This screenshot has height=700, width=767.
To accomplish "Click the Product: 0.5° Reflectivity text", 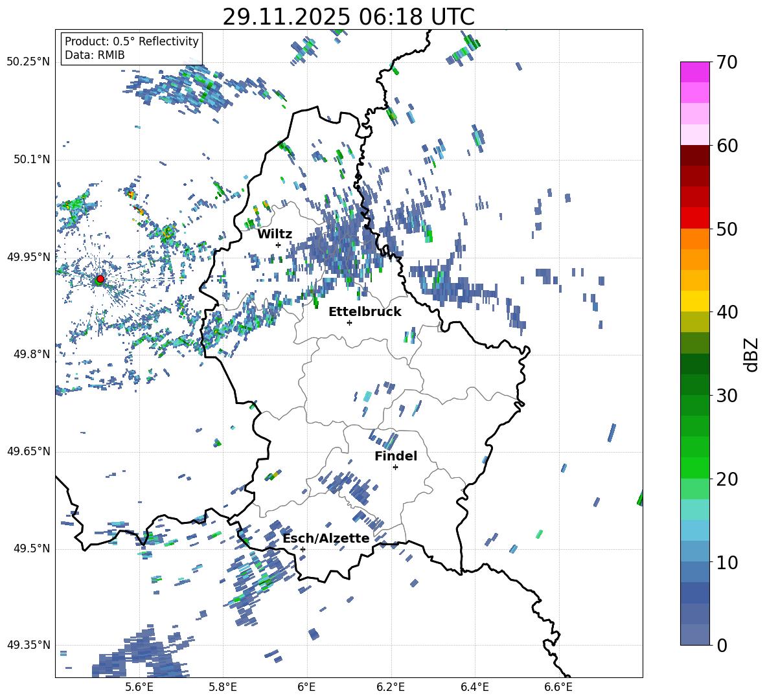I will [x=132, y=41].
